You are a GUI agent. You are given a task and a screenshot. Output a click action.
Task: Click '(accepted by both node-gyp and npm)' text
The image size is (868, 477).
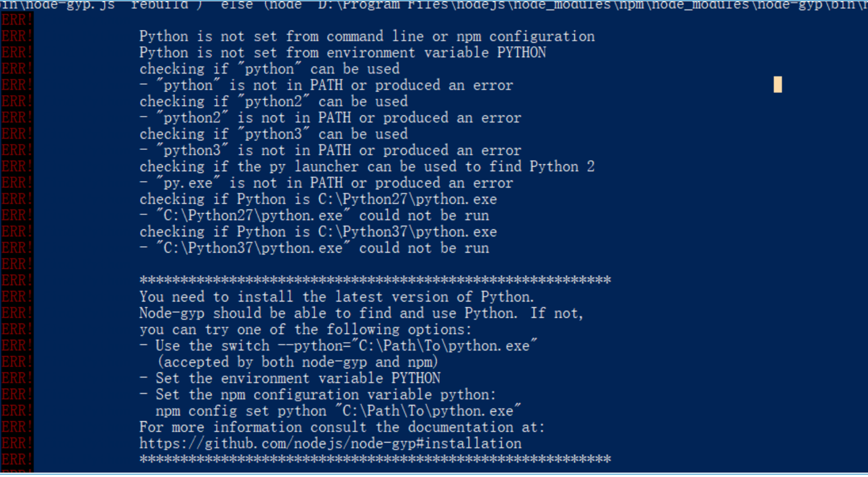pos(297,362)
